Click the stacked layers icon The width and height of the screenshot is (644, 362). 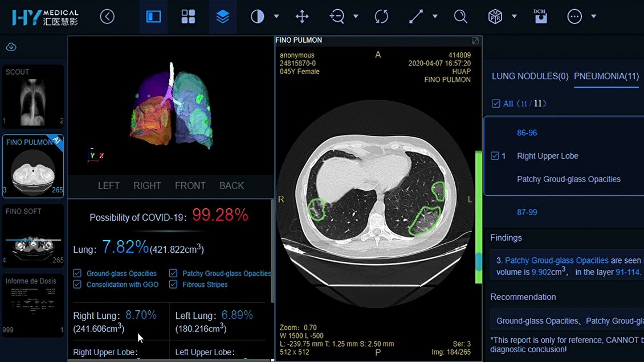(223, 17)
